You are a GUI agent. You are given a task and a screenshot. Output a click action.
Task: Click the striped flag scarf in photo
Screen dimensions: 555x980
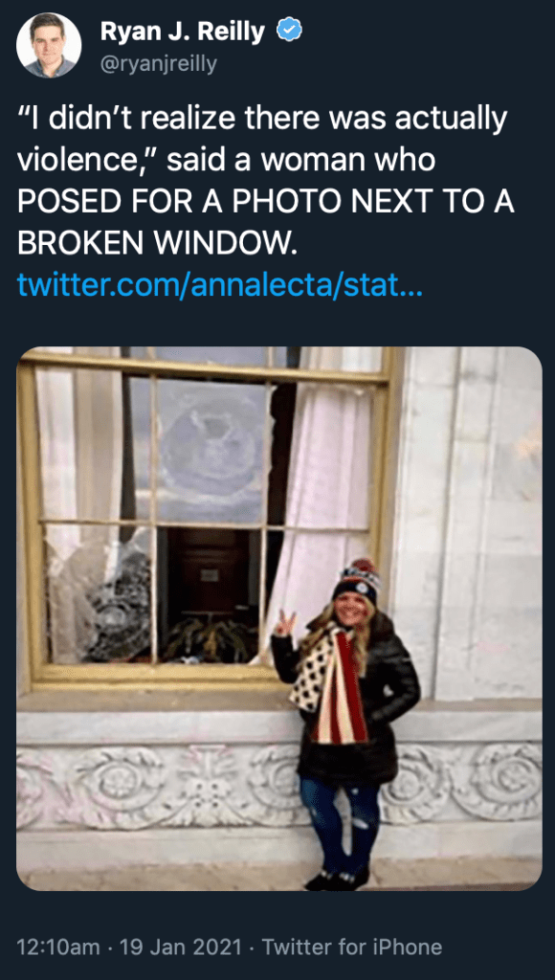[342, 687]
